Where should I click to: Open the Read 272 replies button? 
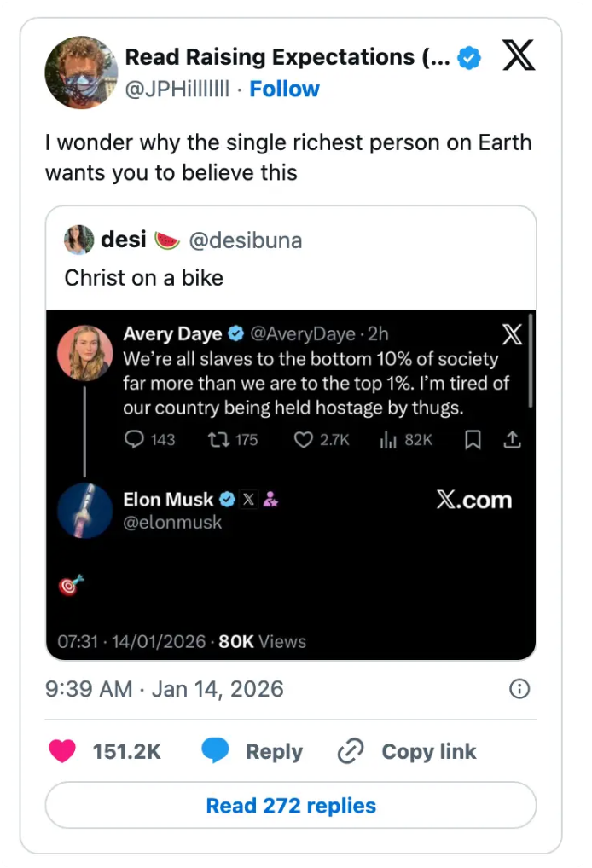(x=291, y=805)
